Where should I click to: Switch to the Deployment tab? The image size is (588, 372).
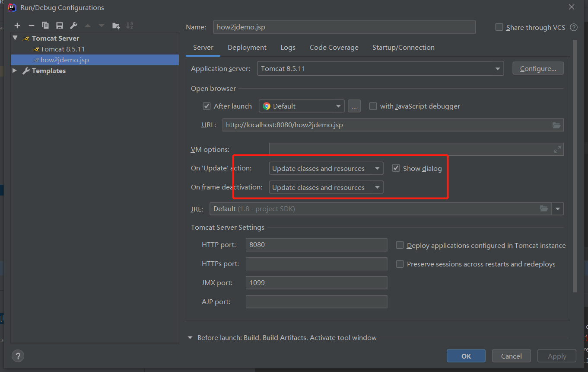(x=247, y=48)
